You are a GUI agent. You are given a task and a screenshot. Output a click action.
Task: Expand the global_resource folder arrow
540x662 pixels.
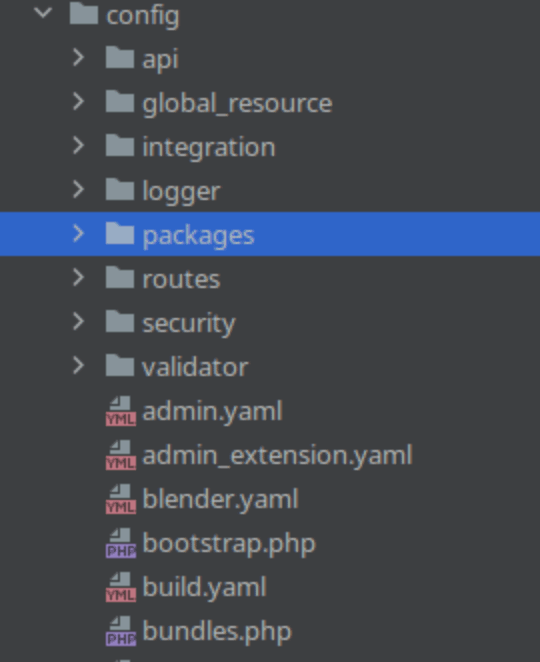click(x=79, y=101)
